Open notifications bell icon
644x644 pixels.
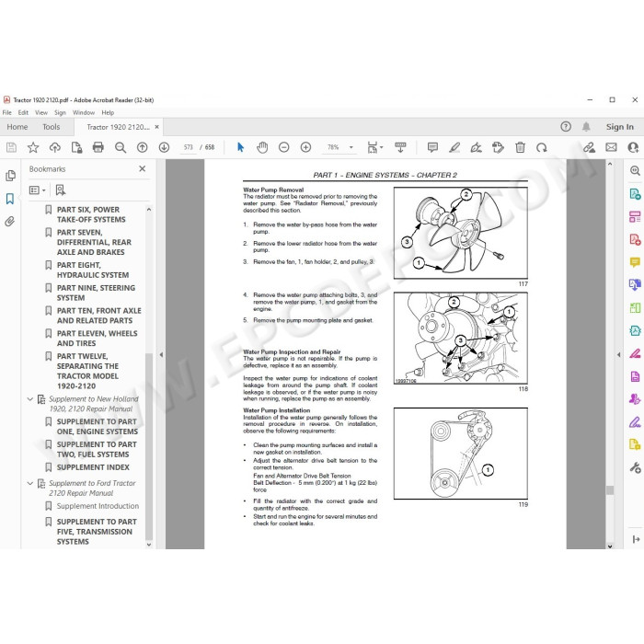(586, 127)
